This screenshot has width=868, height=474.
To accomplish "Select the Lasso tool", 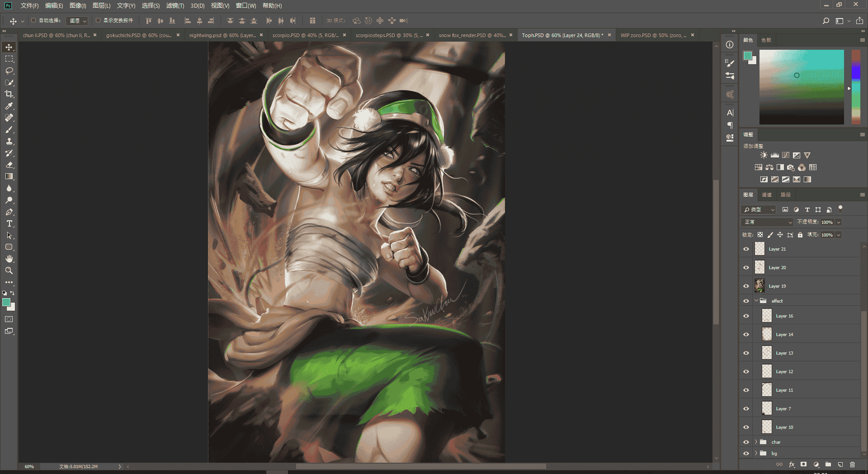I will tap(9, 71).
